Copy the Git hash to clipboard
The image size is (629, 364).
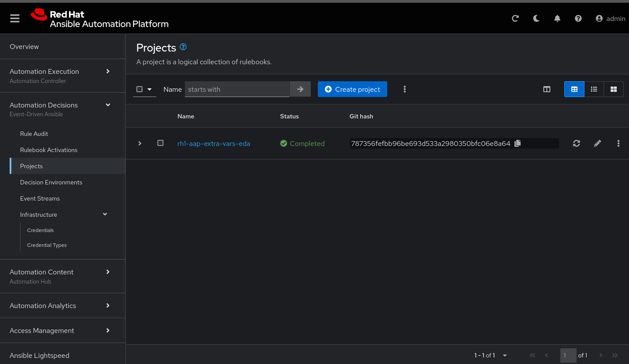pos(518,143)
